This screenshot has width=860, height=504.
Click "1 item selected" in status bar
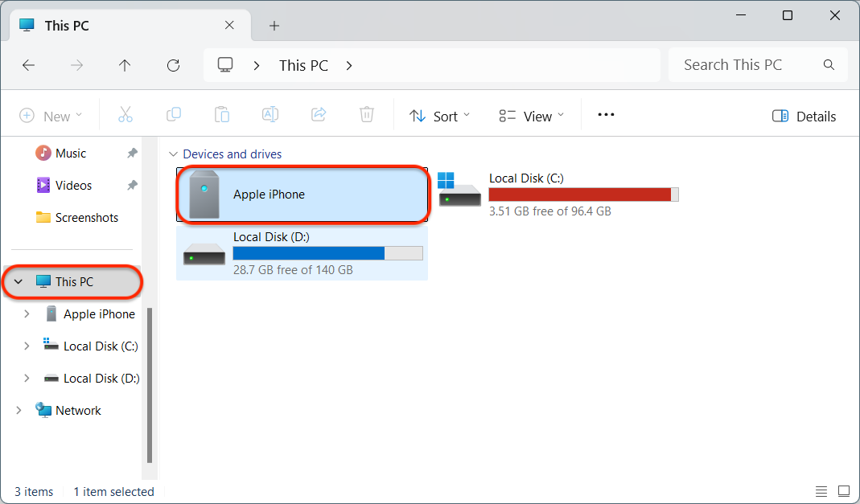click(x=114, y=492)
